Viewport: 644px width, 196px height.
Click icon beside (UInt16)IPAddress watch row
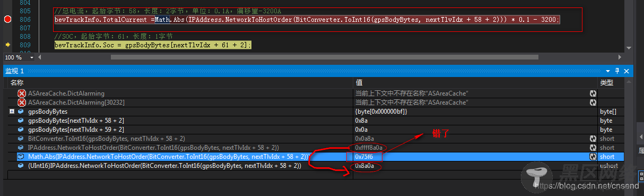pyautogui.click(x=21, y=166)
